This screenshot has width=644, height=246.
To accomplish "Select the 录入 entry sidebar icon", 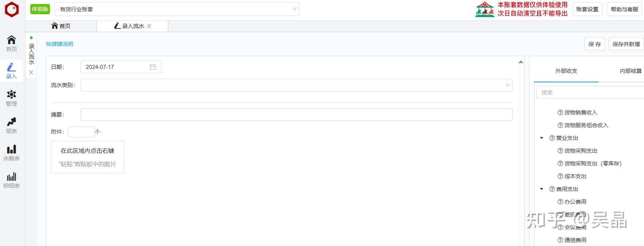I will (x=11, y=70).
